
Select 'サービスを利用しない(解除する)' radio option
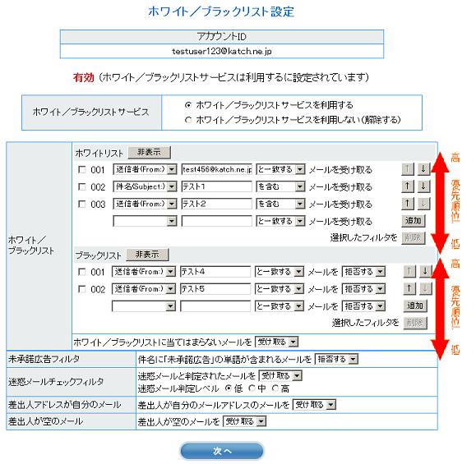pyautogui.click(x=188, y=120)
